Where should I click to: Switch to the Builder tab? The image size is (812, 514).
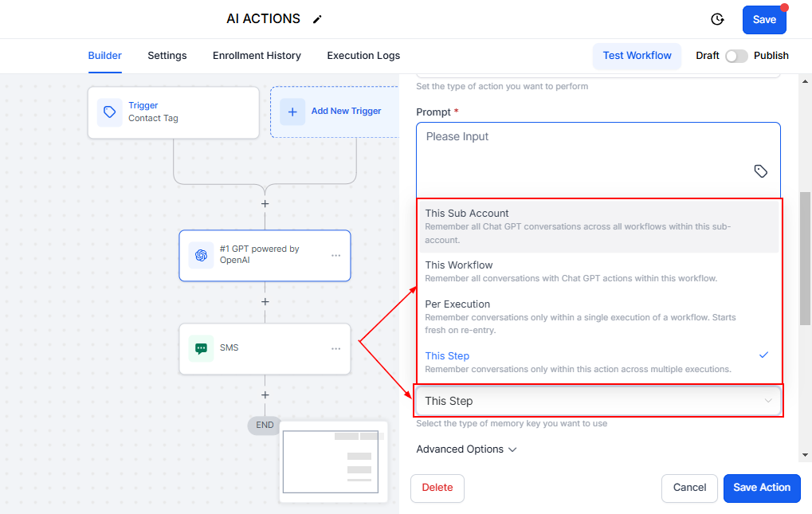pyautogui.click(x=104, y=56)
